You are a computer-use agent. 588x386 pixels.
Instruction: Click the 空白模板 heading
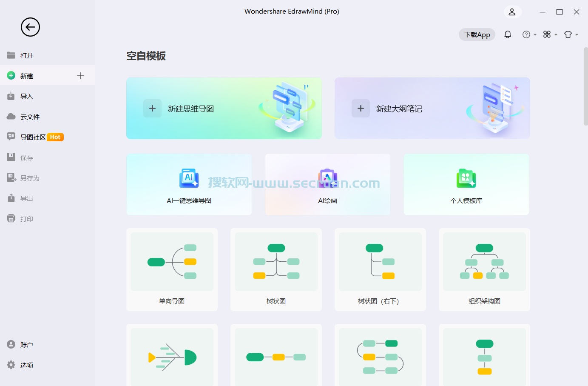coord(146,56)
